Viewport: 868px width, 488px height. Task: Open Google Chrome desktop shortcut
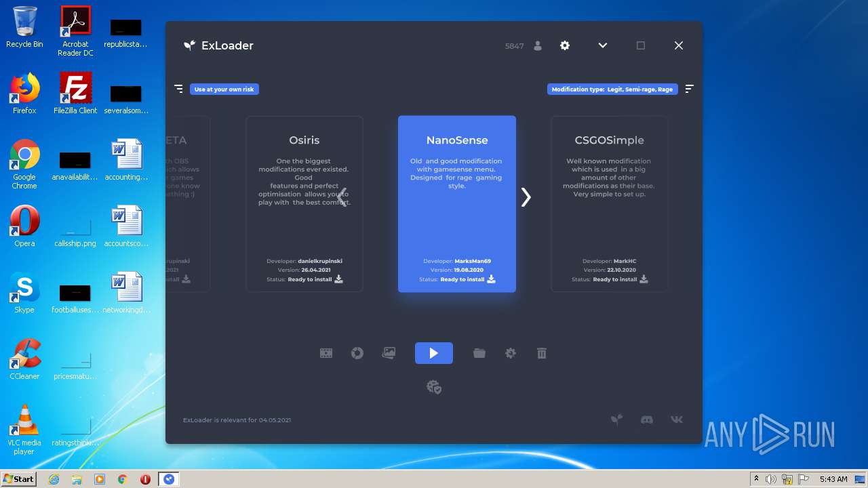[x=24, y=164]
